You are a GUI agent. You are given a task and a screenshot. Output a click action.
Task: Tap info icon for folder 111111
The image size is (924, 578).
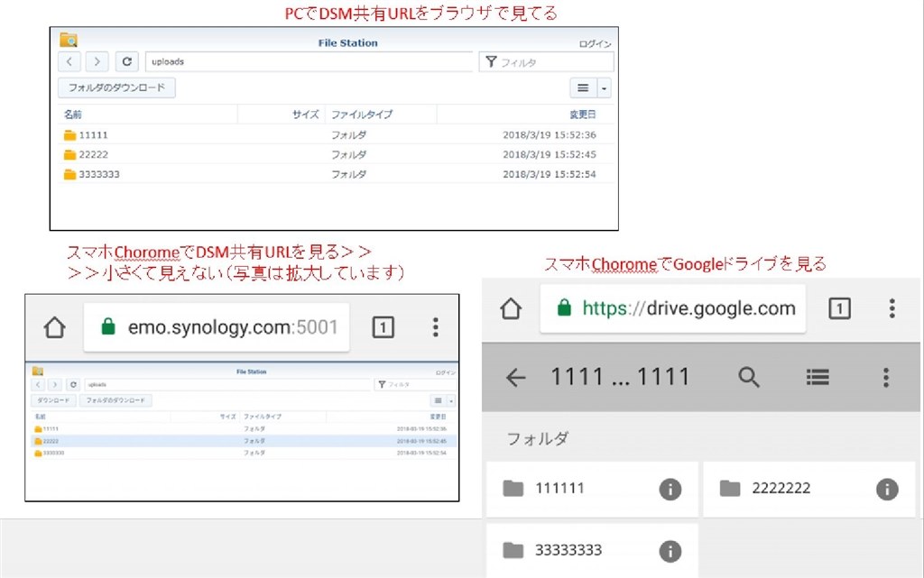(670, 489)
